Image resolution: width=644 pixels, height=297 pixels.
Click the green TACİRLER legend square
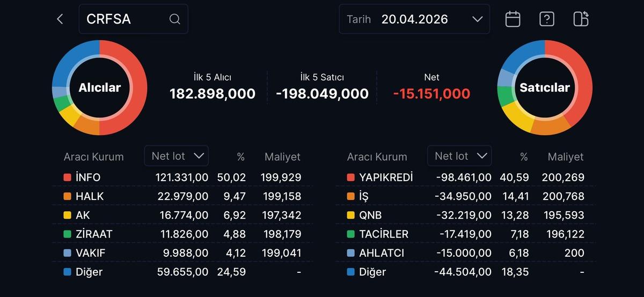(351, 234)
